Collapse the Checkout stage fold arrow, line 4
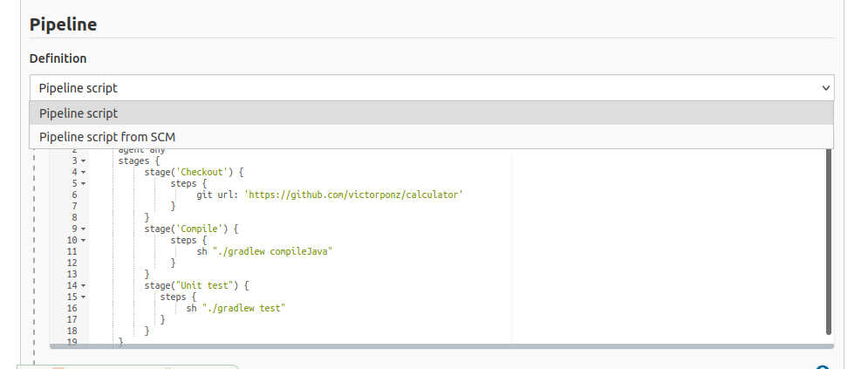 point(83,173)
